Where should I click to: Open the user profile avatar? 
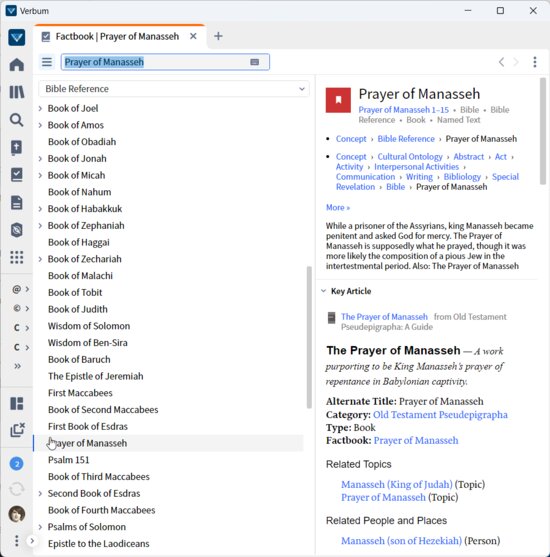(17, 514)
